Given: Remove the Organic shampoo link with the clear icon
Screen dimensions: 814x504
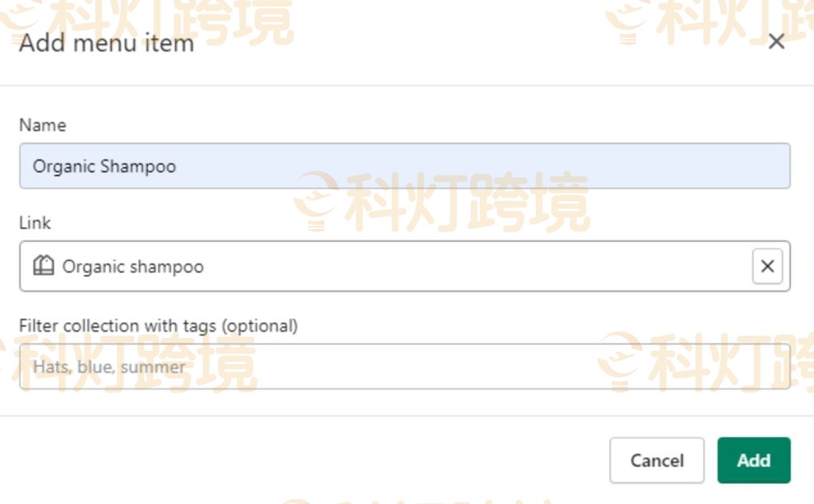Looking at the screenshot, I should pos(767,266).
